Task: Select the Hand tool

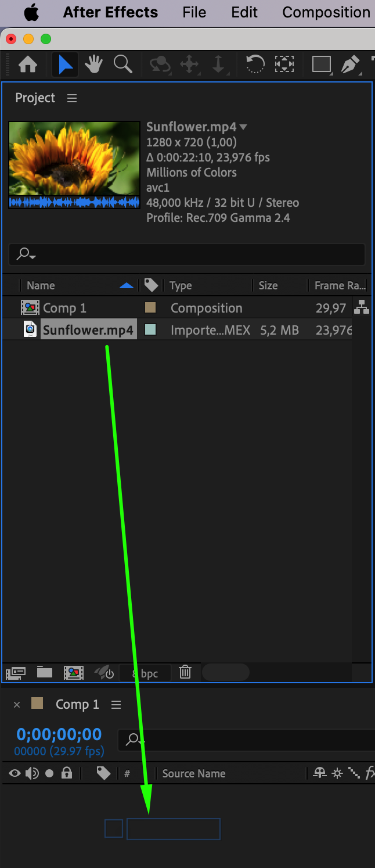Action: click(x=93, y=64)
